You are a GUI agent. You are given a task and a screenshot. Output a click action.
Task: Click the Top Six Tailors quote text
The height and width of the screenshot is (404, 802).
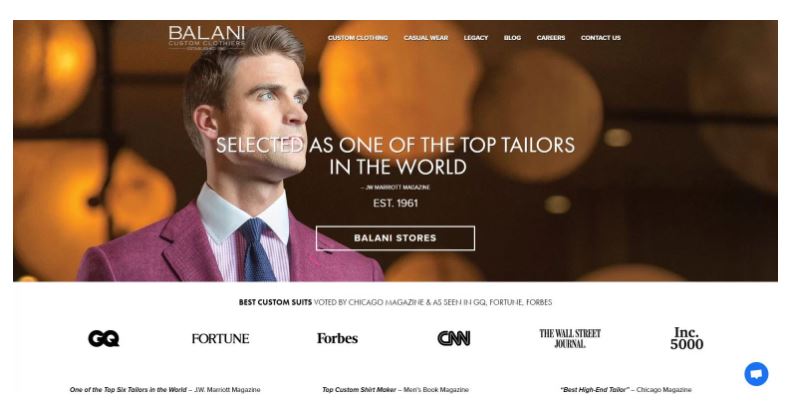[165, 390]
